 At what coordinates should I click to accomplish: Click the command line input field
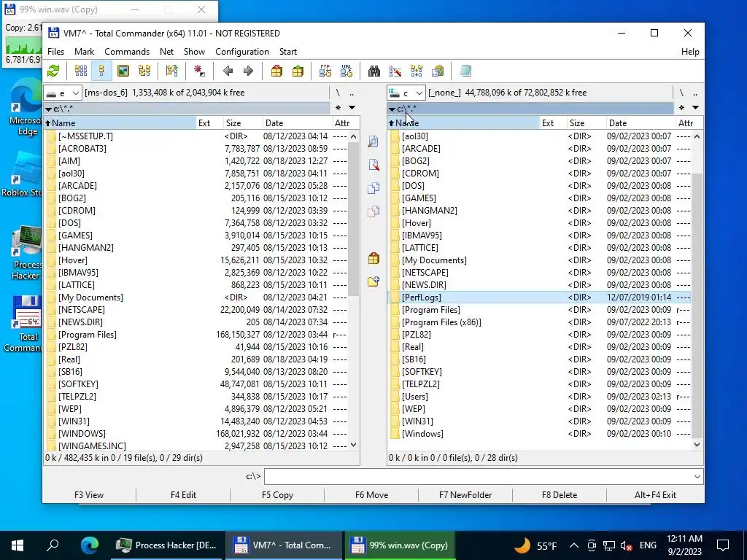point(479,476)
